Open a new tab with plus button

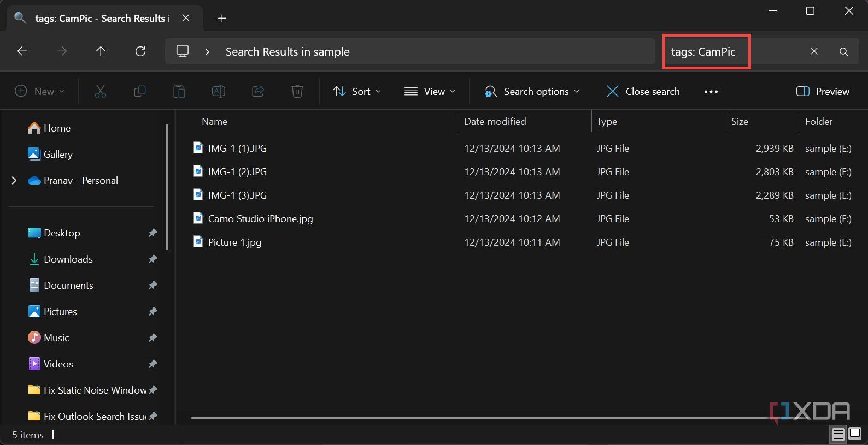coord(222,18)
